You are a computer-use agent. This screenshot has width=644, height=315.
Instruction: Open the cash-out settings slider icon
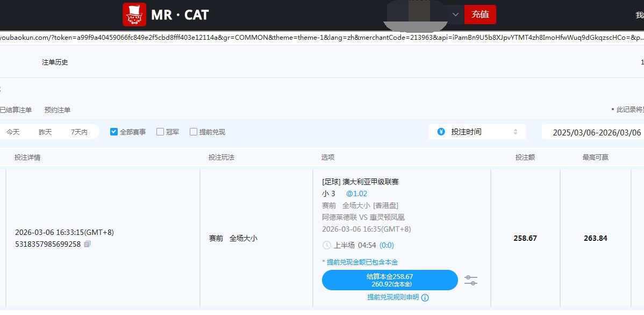[x=470, y=280]
